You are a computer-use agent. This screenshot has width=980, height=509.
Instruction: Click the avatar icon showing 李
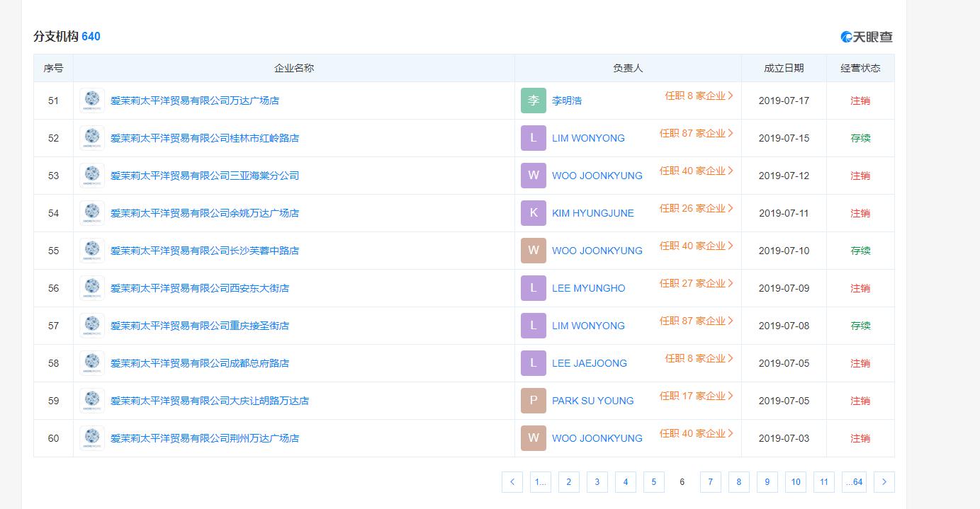tap(533, 100)
